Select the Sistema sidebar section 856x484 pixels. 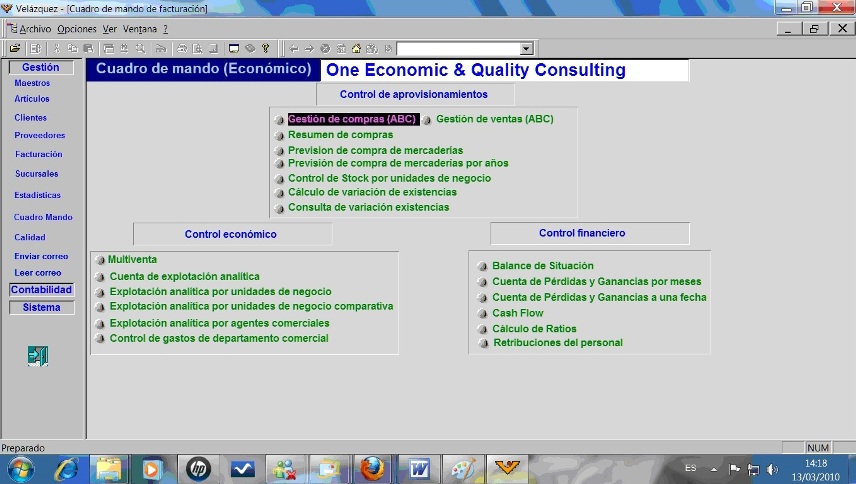pyautogui.click(x=41, y=307)
